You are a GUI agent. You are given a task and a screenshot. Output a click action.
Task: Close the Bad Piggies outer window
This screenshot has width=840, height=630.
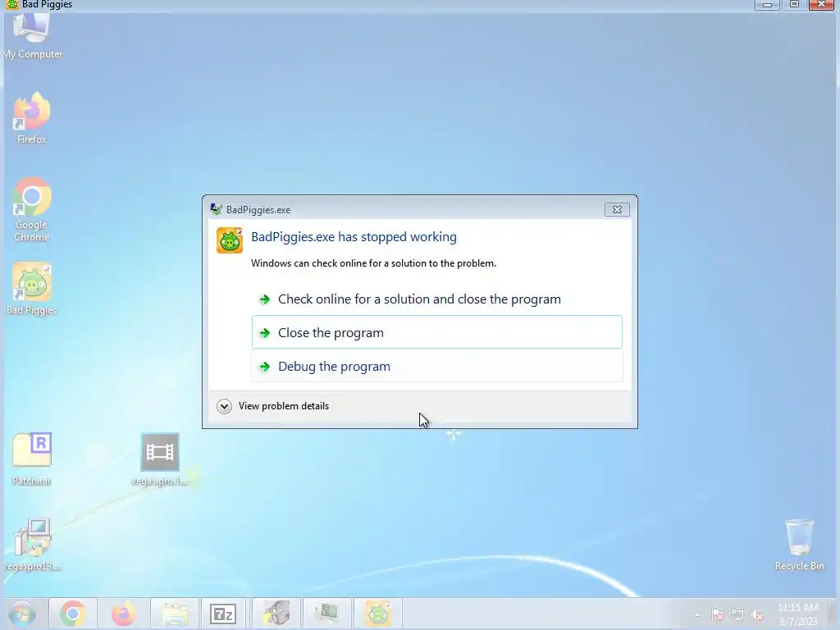821,5
